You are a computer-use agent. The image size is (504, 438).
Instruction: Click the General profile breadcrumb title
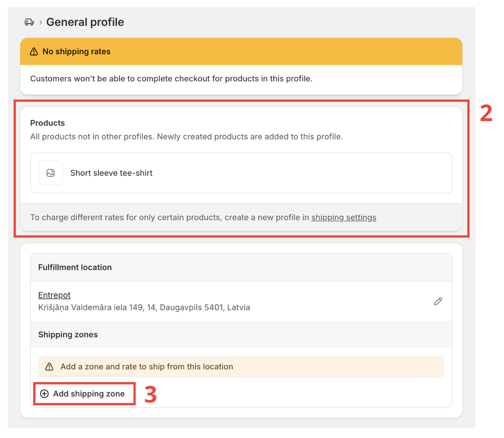point(85,22)
